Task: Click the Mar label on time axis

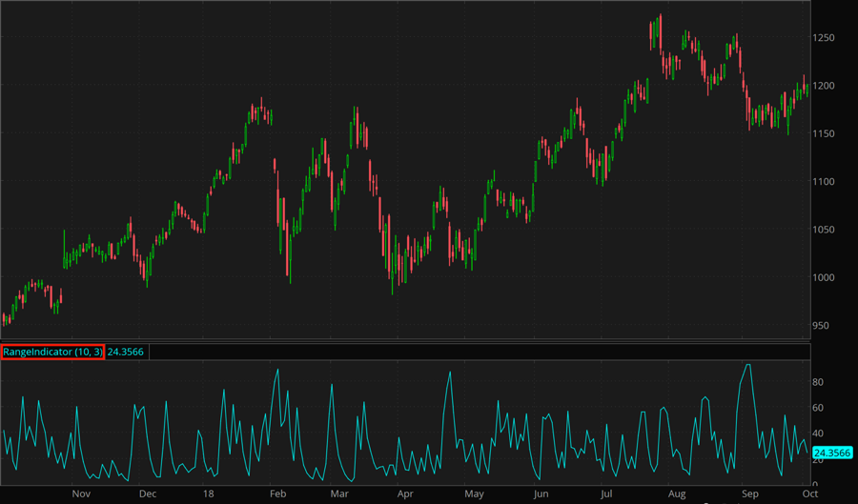Action: (x=339, y=494)
